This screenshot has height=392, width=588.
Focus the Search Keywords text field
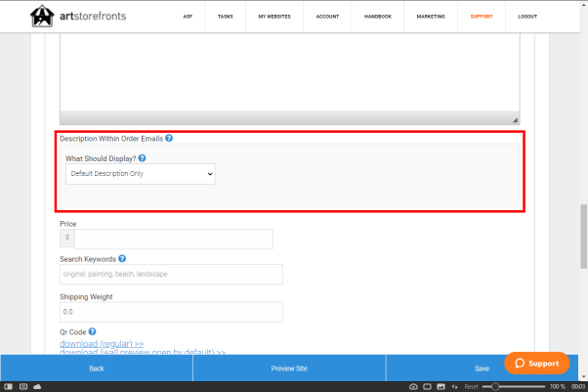point(171,275)
